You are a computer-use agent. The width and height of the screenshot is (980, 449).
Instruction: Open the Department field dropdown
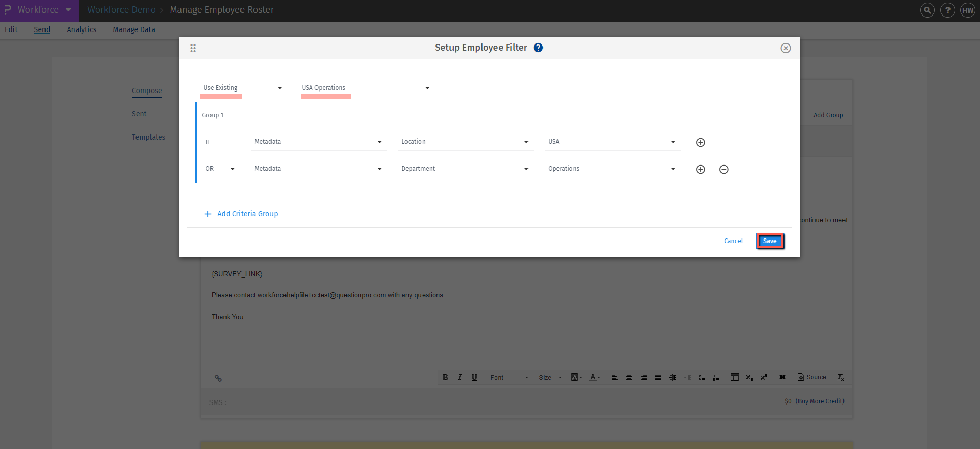(465, 169)
